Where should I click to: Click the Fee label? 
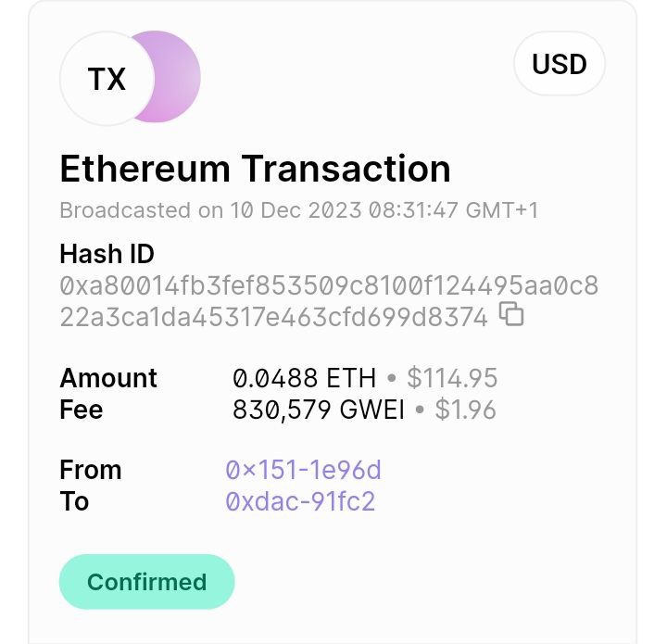82,410
